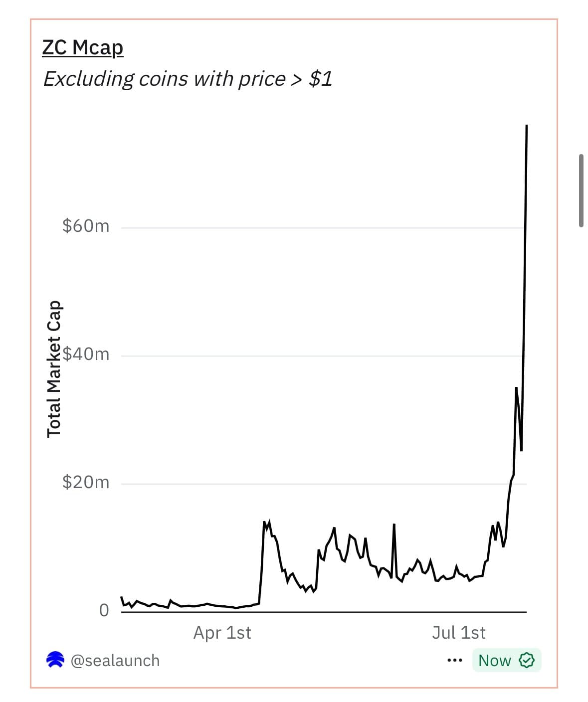Select the Apr 1st x-axis label

222,633
